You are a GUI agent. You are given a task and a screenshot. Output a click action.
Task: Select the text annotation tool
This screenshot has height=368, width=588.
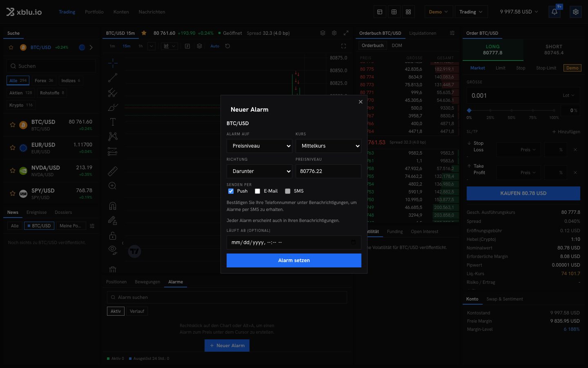pyautogui.click(x=113, y=122)
